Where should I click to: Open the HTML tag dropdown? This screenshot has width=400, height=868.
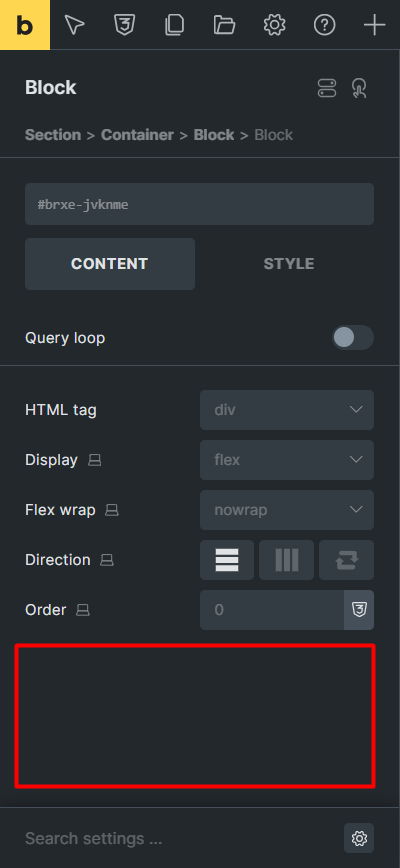pos(287,410)
